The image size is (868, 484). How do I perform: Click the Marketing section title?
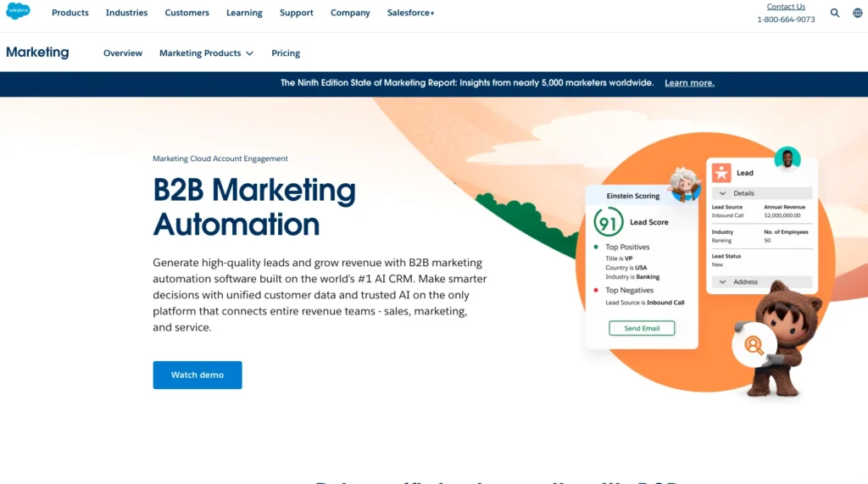tap(37, 53)
